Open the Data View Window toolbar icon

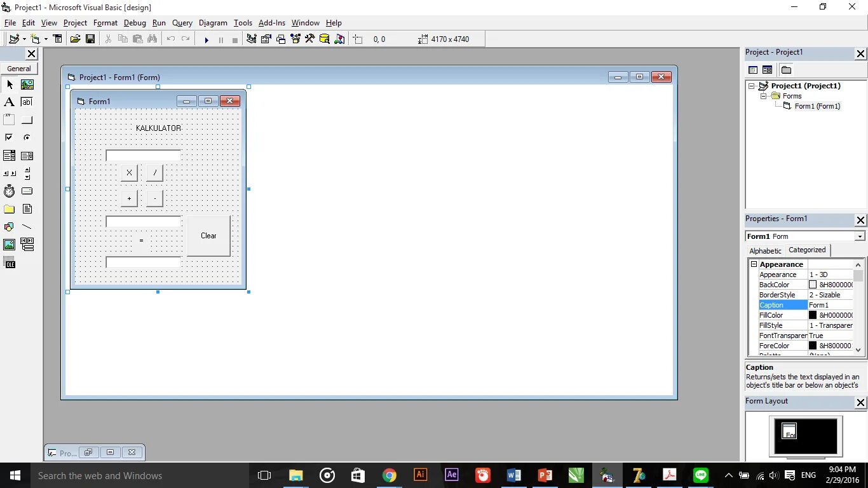(324, 39)
